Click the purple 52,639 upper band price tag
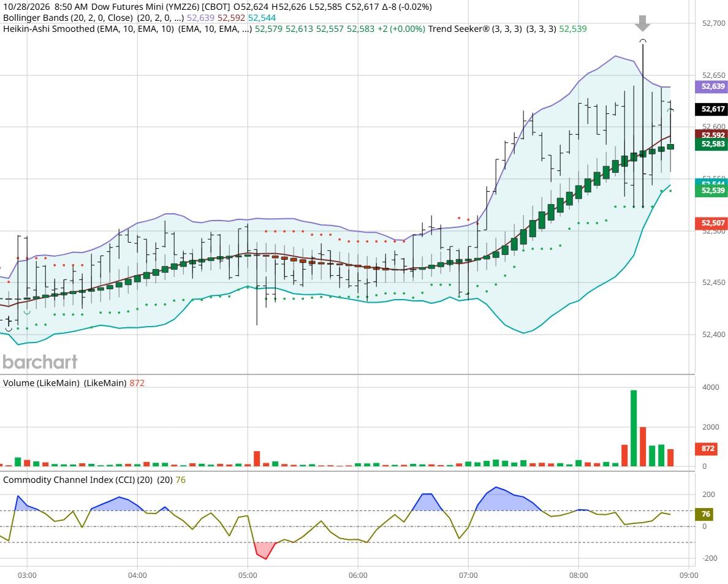728x584 pixels. click(x=711, y=86)
